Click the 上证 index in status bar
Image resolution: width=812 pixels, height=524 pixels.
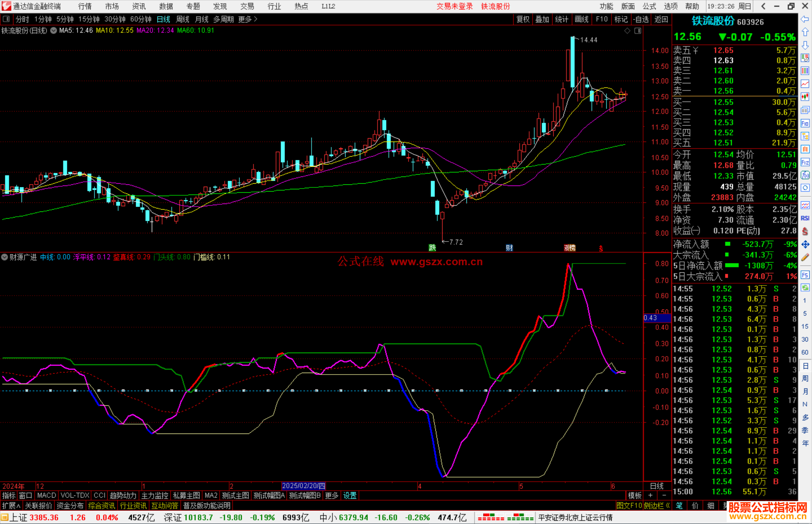coord(18,518)
